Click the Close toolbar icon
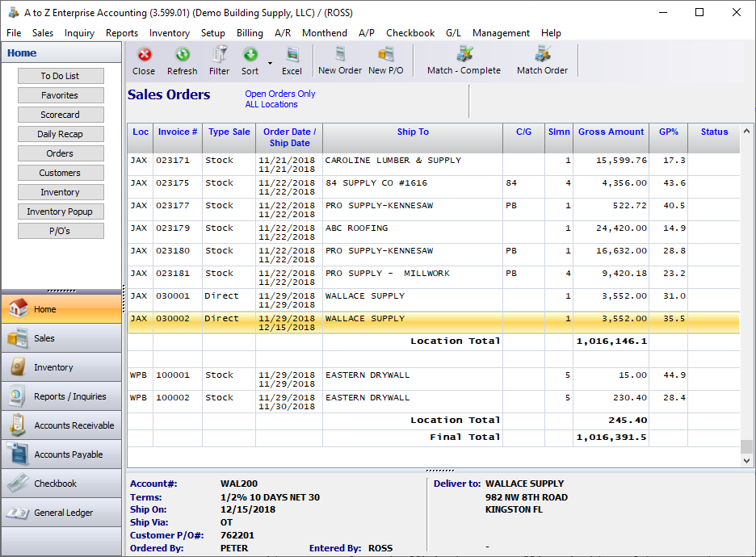 click(x=144, y=61)
